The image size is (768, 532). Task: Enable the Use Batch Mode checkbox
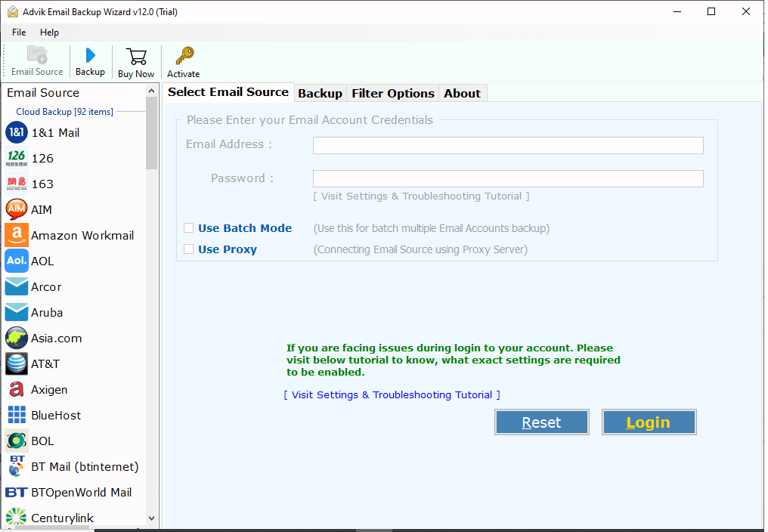[x=188, y=227]
